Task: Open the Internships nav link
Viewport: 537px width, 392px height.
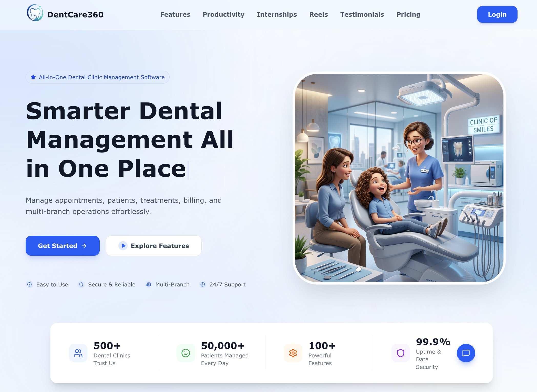Action: pos(277,14)
